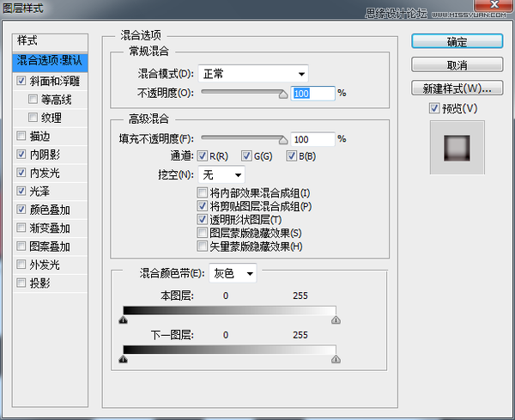Screen dimensions: 515x420
Task: Click 本图层 black point slider handle
Action: point(123,320)
